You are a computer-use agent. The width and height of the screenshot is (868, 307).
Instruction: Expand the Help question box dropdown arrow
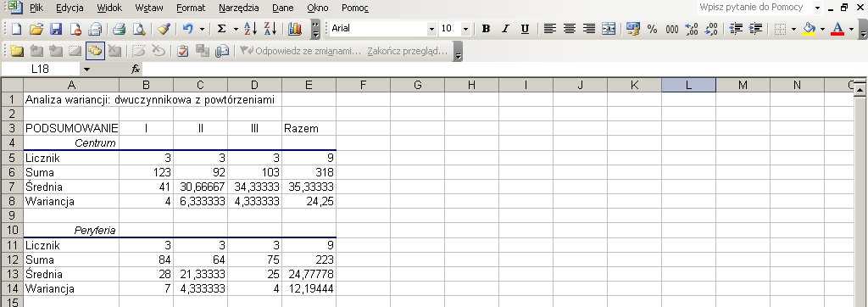817,8
